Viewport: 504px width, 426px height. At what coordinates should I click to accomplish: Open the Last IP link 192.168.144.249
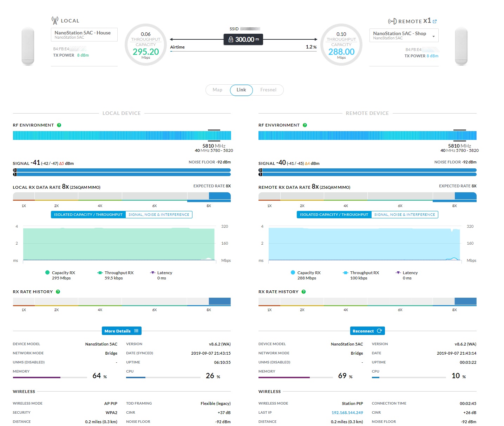[x=347, y=413]
